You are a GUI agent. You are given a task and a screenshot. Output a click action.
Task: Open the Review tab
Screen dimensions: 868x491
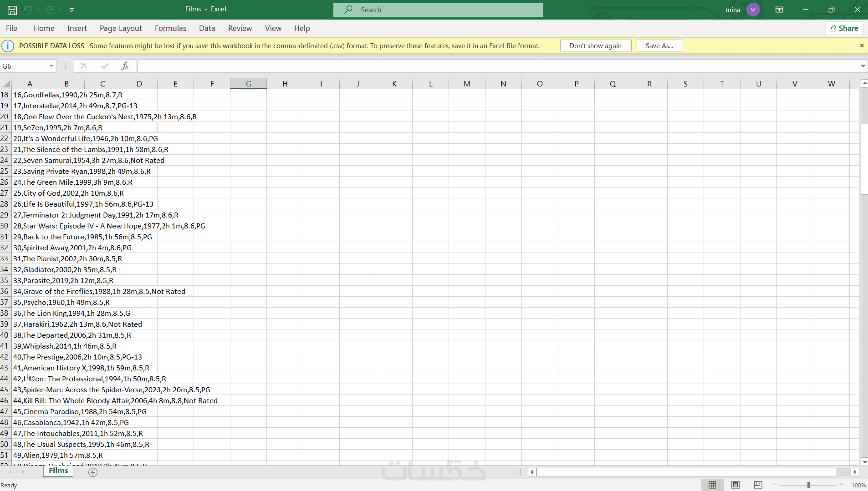(240, 28)
